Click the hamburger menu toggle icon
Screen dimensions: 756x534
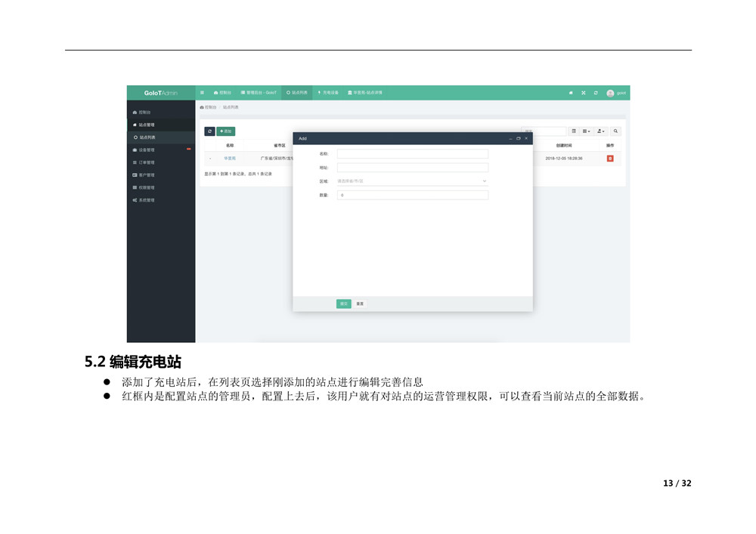pos(202,93)
